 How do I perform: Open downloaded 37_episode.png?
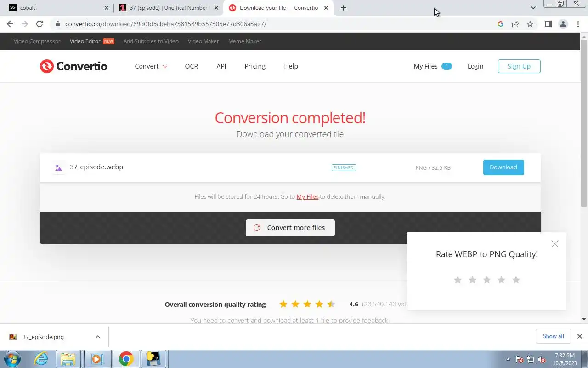[x=43, y=337]
